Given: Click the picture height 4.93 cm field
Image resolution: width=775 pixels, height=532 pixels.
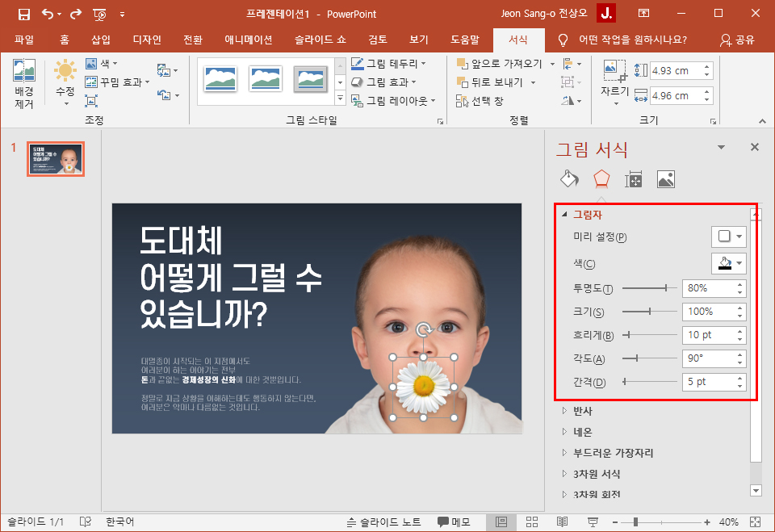Looking at the screenshot, I should click(x=675, y=71).
